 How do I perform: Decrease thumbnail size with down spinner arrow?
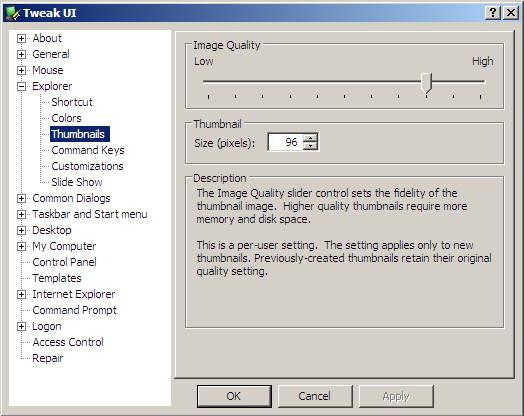click(x=311, y=146)
